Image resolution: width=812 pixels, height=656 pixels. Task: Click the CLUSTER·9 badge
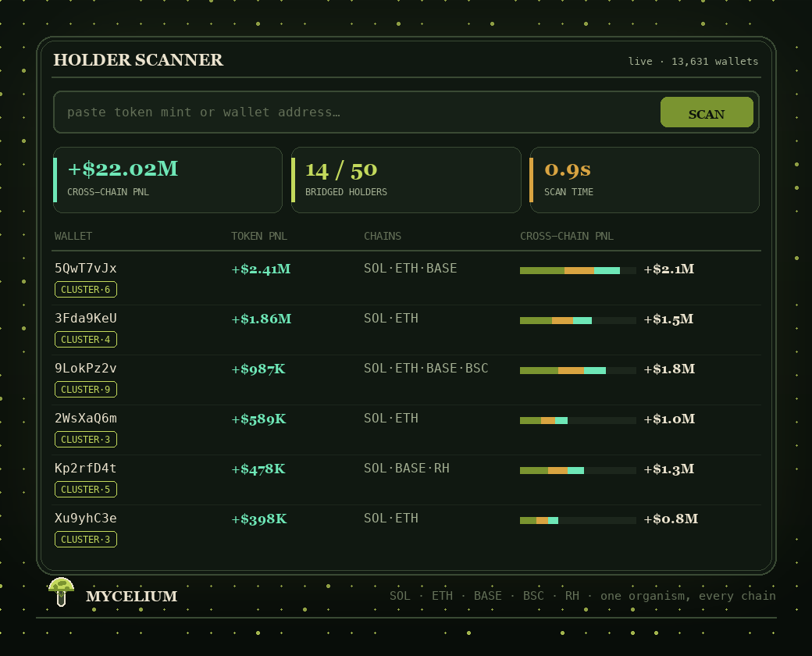coord(86,389)
